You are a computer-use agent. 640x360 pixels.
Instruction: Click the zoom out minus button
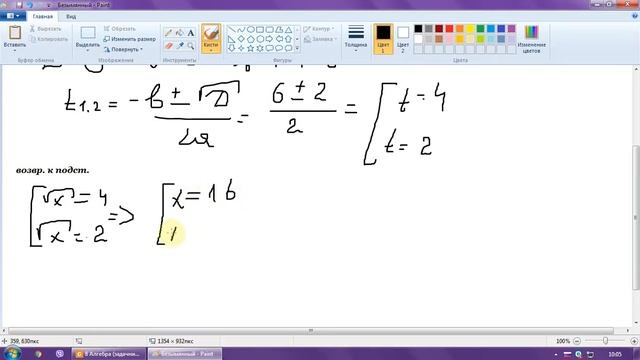[577, 341]
